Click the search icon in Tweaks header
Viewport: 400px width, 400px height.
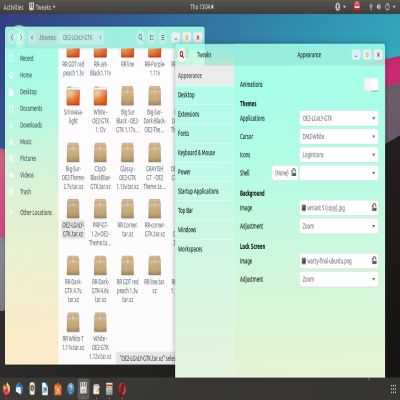click(x=182, y=54)
